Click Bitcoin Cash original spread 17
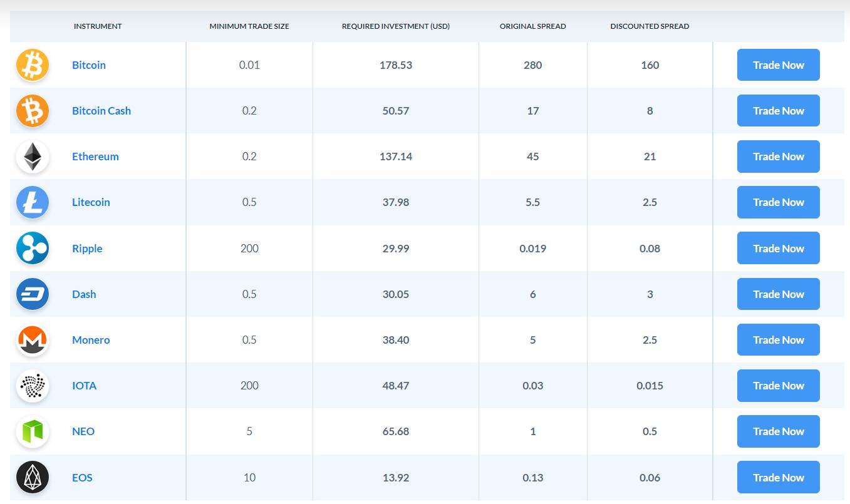The height and width of the screenshot is (504, 850). pos(533,111)
